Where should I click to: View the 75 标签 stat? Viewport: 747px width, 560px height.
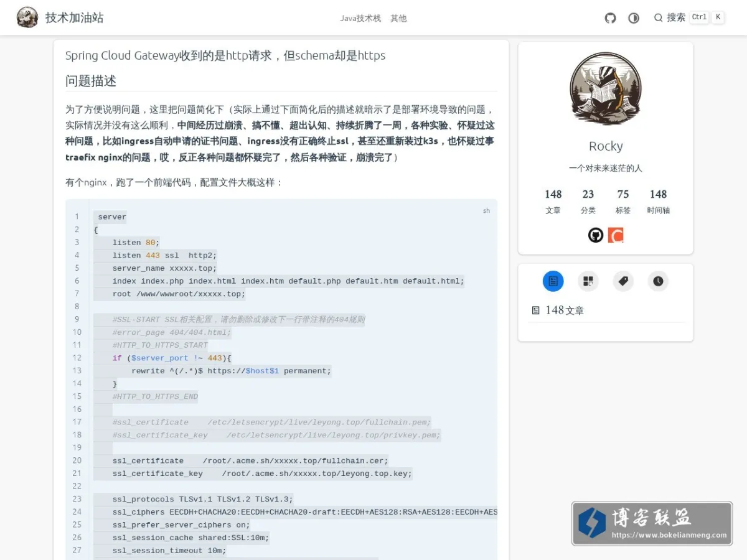pyautogui.click(x=623, y=202)
